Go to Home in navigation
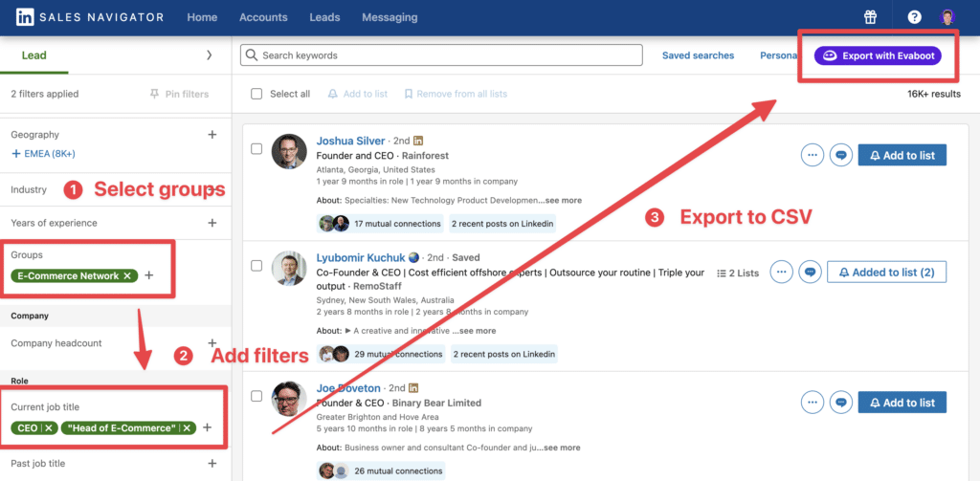The image size is (980, 481). tap(202, 17)
